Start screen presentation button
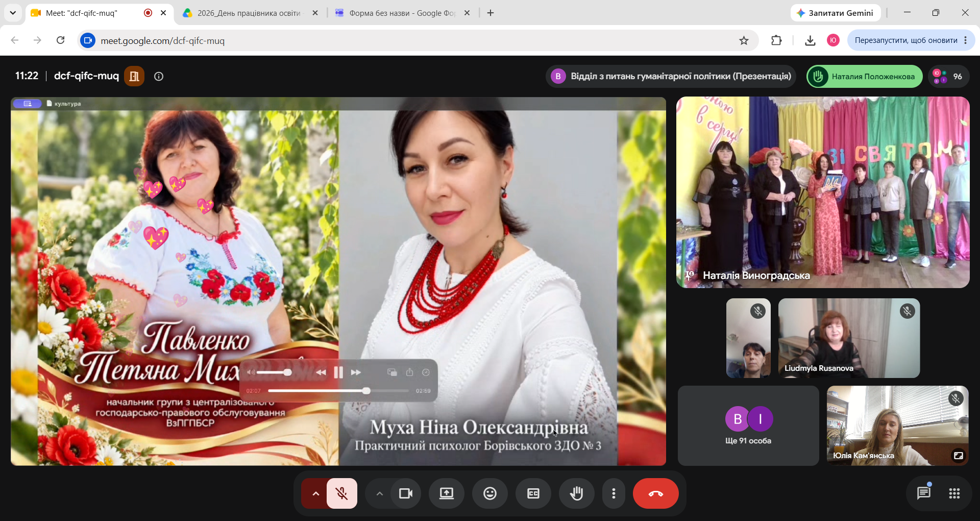The height and width of the screenshot is (521, 980). 447,493
